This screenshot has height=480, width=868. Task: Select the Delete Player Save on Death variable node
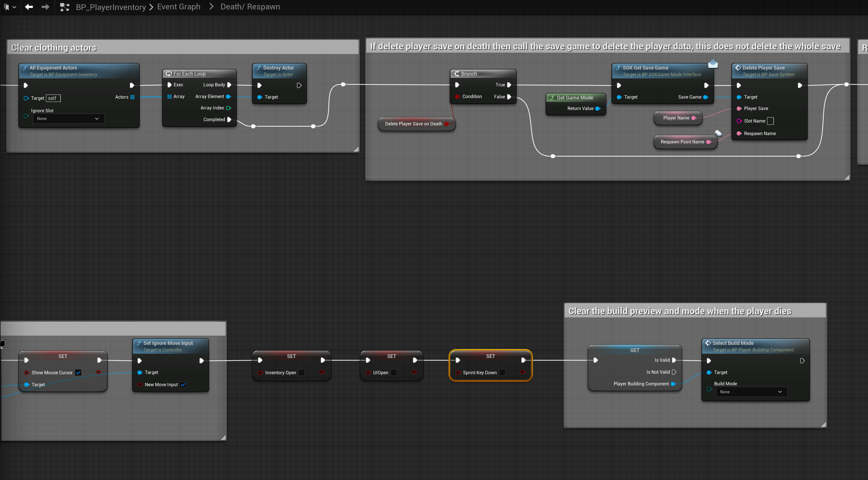pos(413,124)
